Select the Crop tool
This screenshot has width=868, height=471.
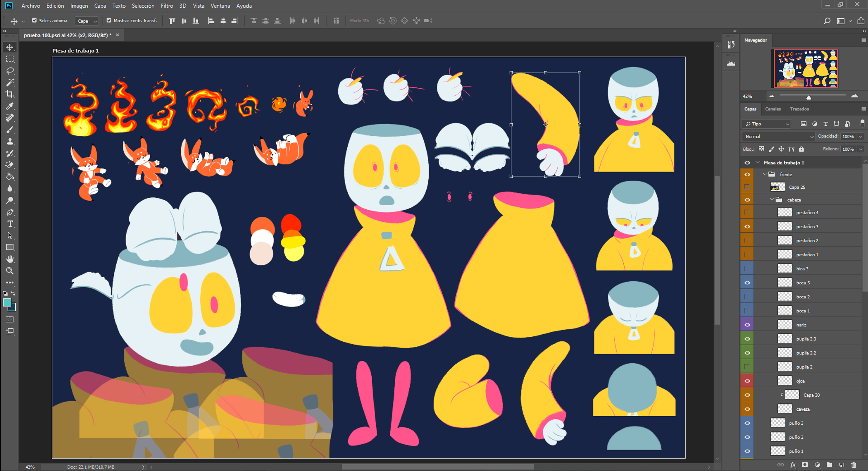click(10, 94)
